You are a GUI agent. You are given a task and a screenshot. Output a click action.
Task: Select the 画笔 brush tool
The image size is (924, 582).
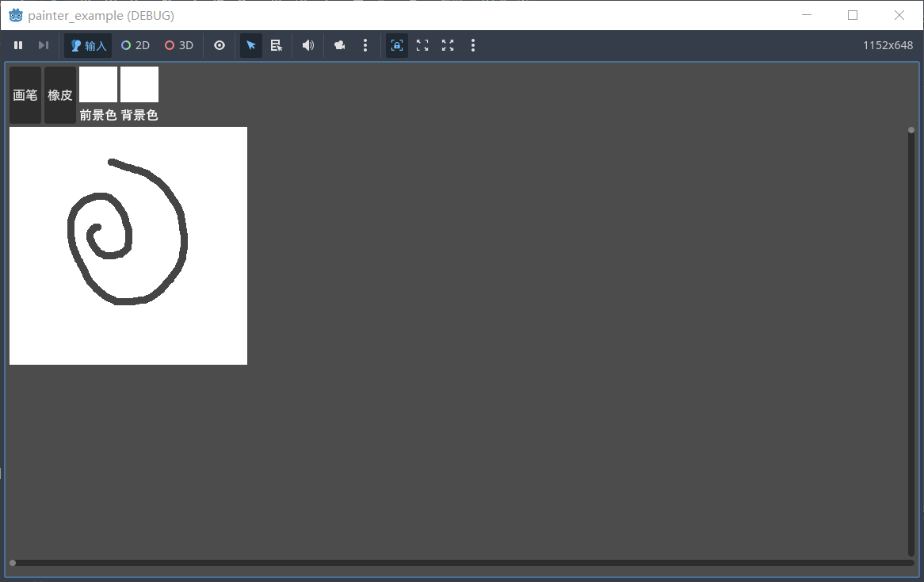coord(25,95)
